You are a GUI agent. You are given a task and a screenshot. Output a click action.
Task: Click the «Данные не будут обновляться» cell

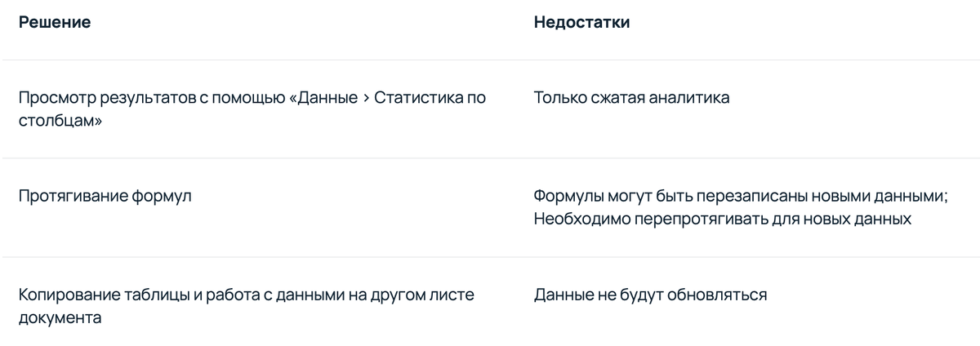(650, 295)
